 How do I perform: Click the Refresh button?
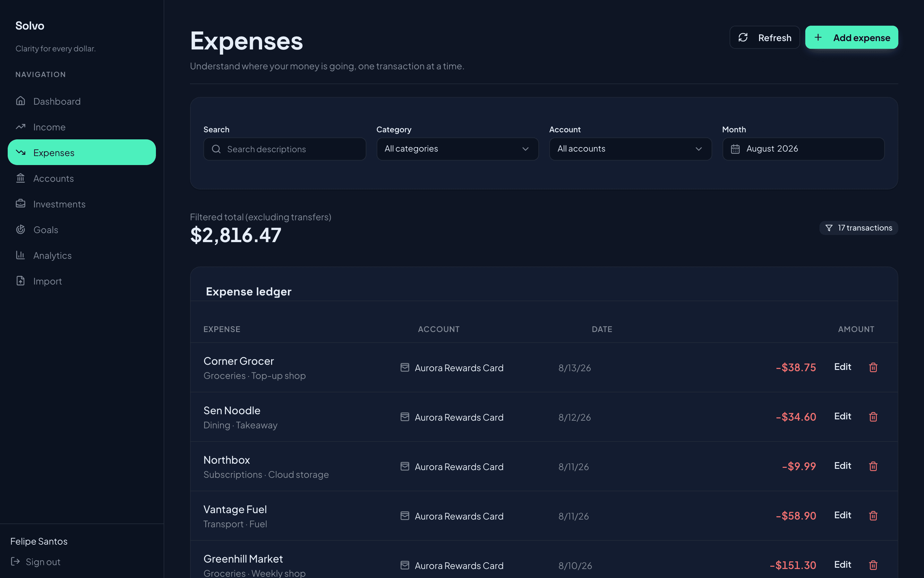(x=765, y=38)
